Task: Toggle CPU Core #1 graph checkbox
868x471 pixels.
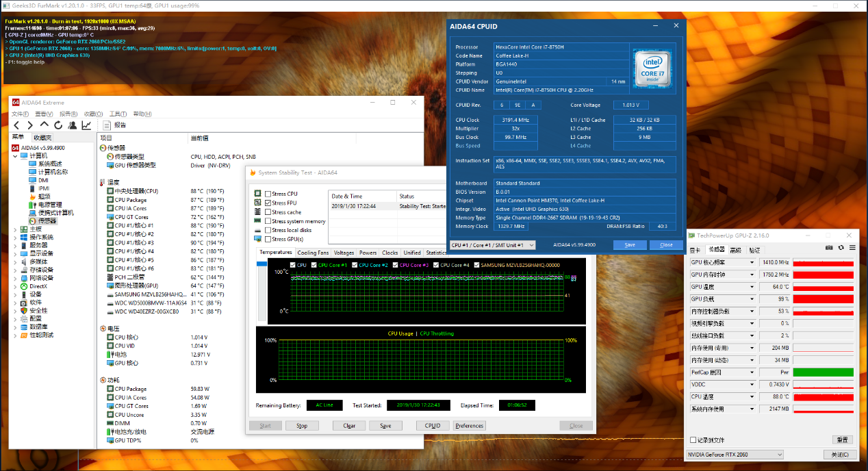Action: [314, 265]
